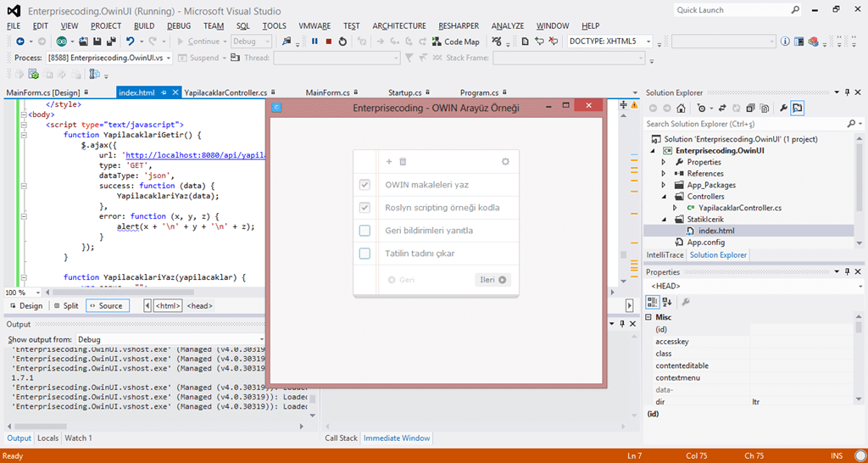Open the 'Show output from' Debug dropdown
The image size is (868, 463).
coord(170,339)
